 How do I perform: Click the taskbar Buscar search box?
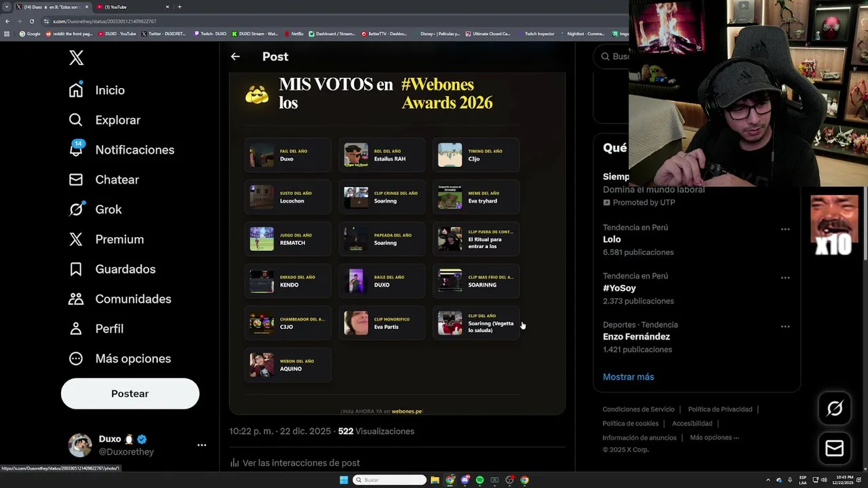pos(389,480)
